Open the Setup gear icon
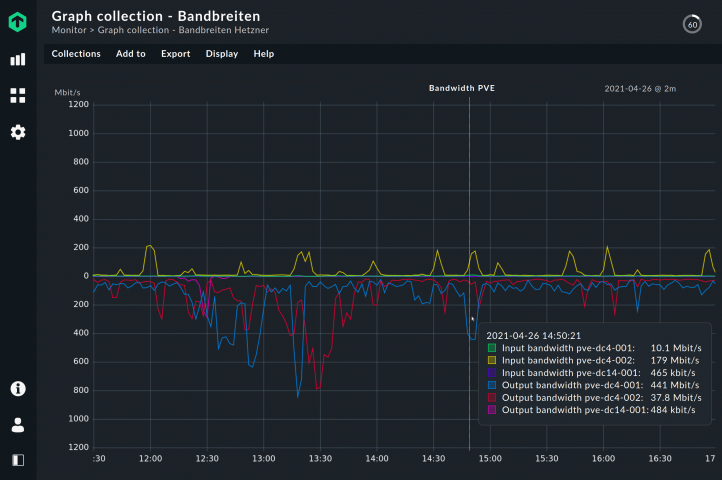This screenshot has width=722, height=480. [17, 132]
